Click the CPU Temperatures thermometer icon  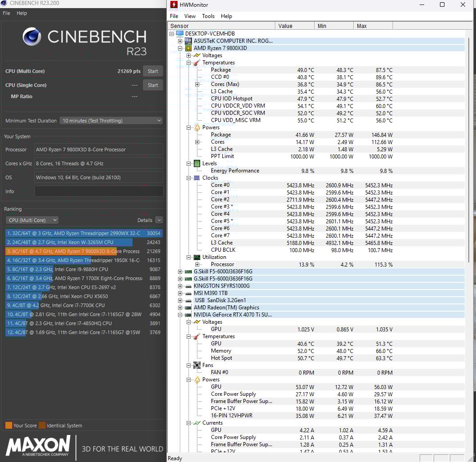[x=197, y=63]
